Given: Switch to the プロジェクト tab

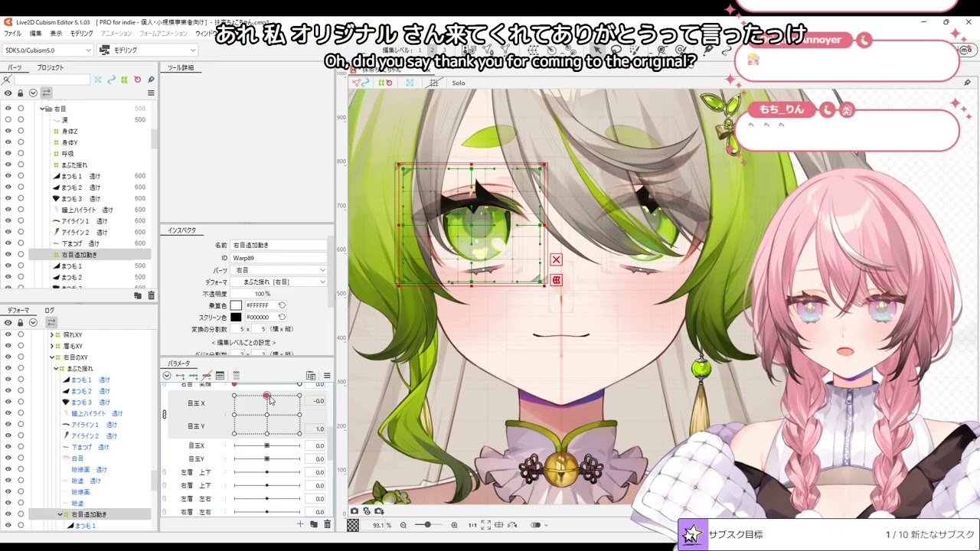Looking at the screenshot, I should click(x=51, y=67).
